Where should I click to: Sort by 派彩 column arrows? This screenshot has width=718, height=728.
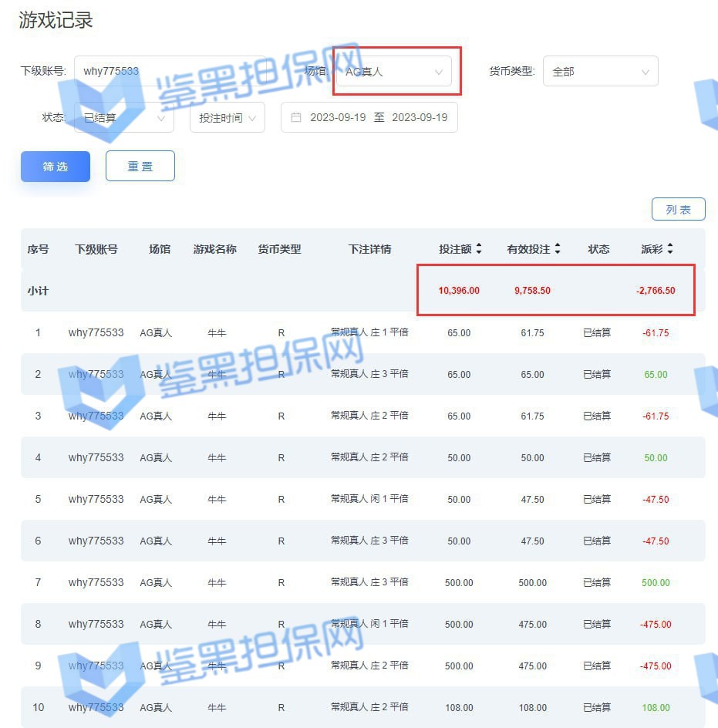point(670,249)
